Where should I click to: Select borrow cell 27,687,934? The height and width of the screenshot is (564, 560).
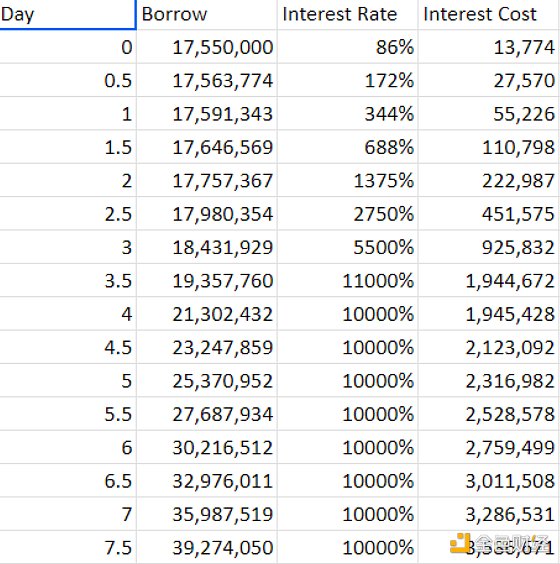tap(206, 414)
